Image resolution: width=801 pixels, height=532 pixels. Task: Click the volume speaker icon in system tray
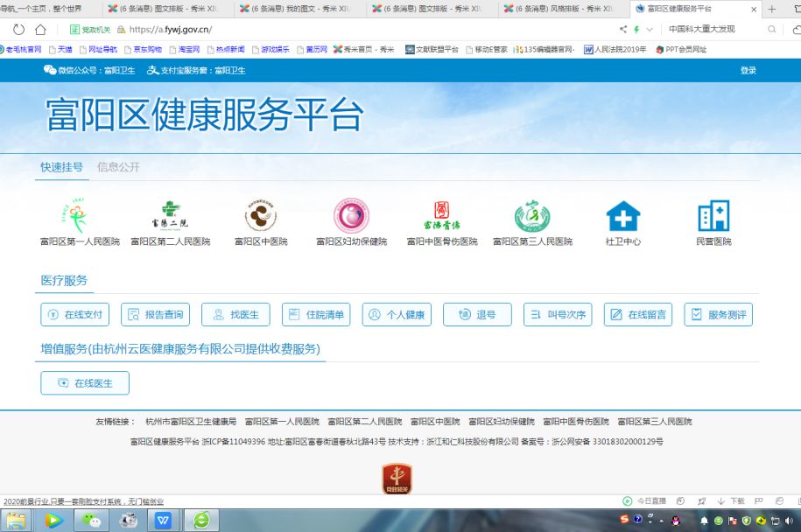click(x=789, y=521)
